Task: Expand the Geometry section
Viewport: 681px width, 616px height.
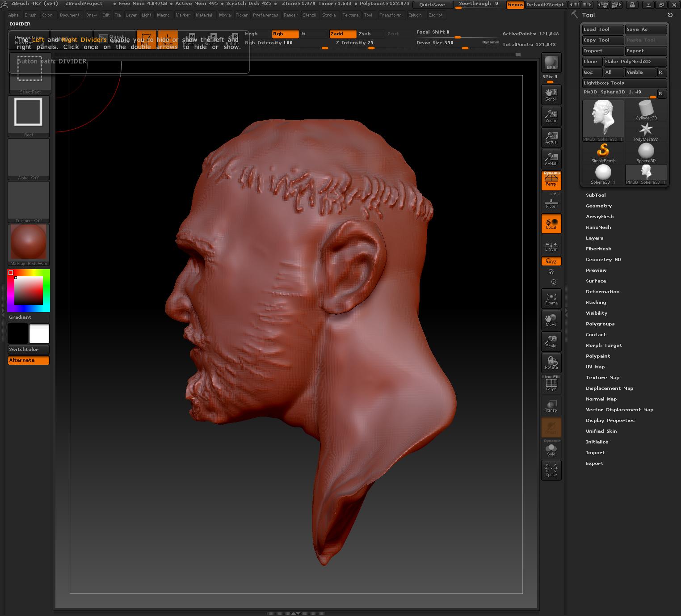Action: tap(599, 206)
